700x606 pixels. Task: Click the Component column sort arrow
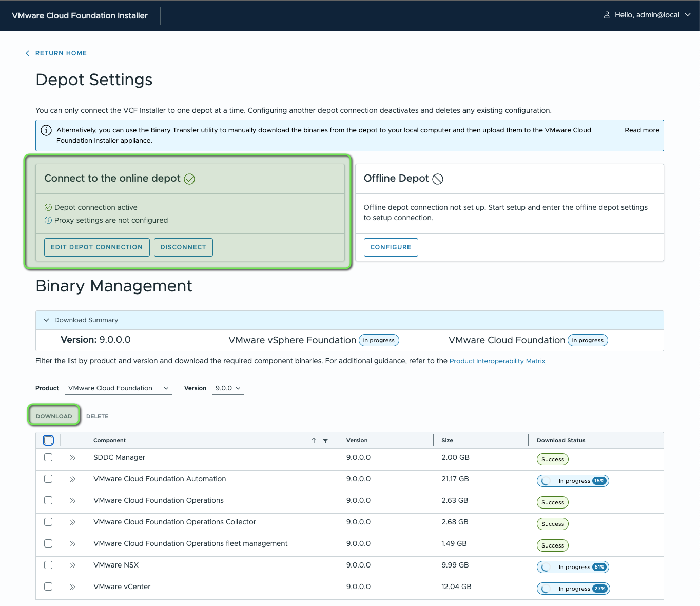pyautogui.click(x=314, y=440)
